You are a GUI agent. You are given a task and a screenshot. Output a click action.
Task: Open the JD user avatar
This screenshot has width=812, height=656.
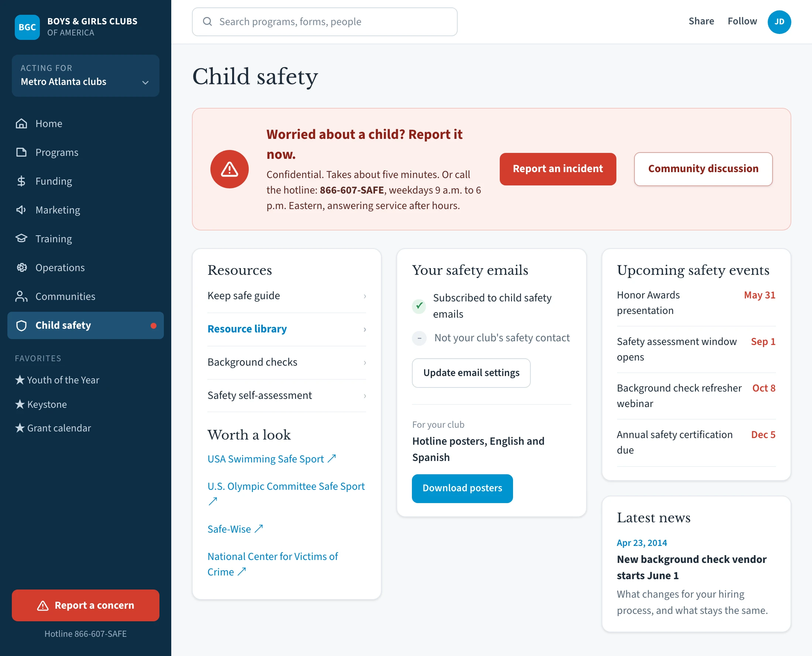point(779,22)
